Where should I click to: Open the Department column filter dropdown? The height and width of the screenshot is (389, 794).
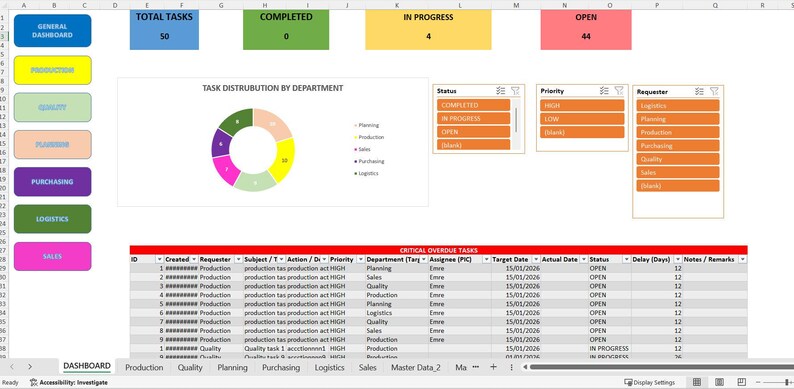423,259
